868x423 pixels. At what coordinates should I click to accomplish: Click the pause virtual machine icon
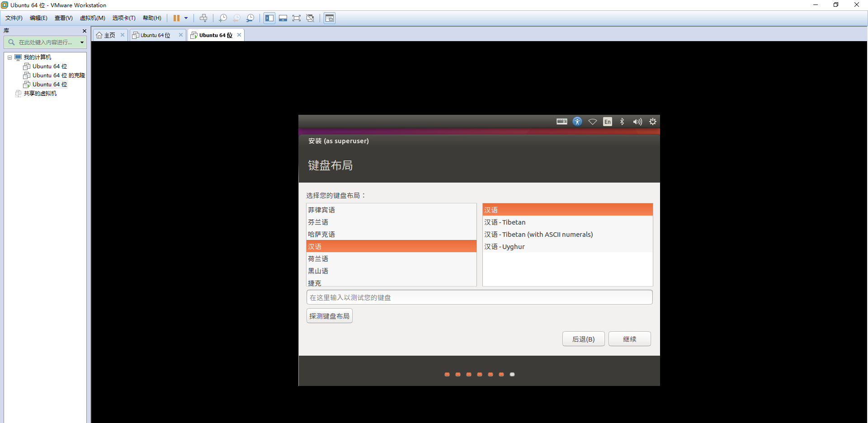pos(176,18)
